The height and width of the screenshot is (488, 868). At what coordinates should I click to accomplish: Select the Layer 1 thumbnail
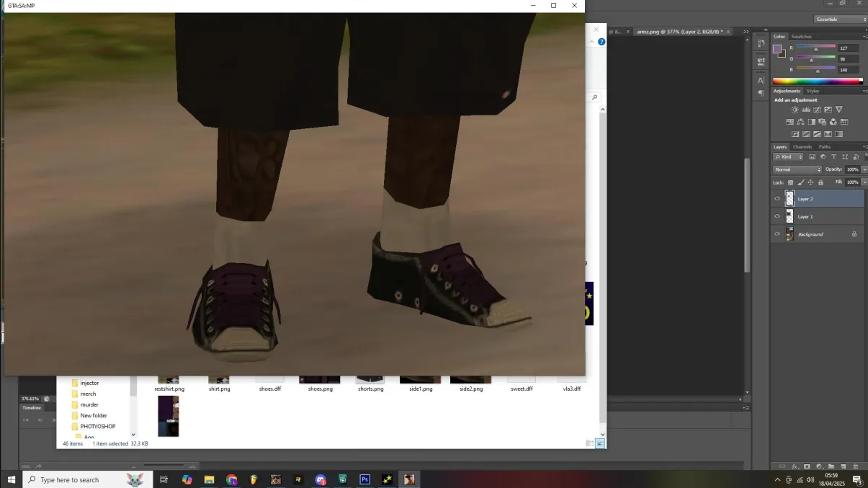click(x=789, y=216)
